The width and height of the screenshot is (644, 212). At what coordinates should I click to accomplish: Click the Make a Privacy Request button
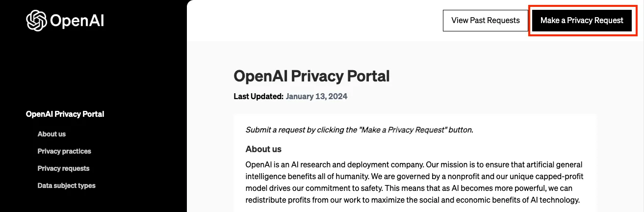click(582, 21)
